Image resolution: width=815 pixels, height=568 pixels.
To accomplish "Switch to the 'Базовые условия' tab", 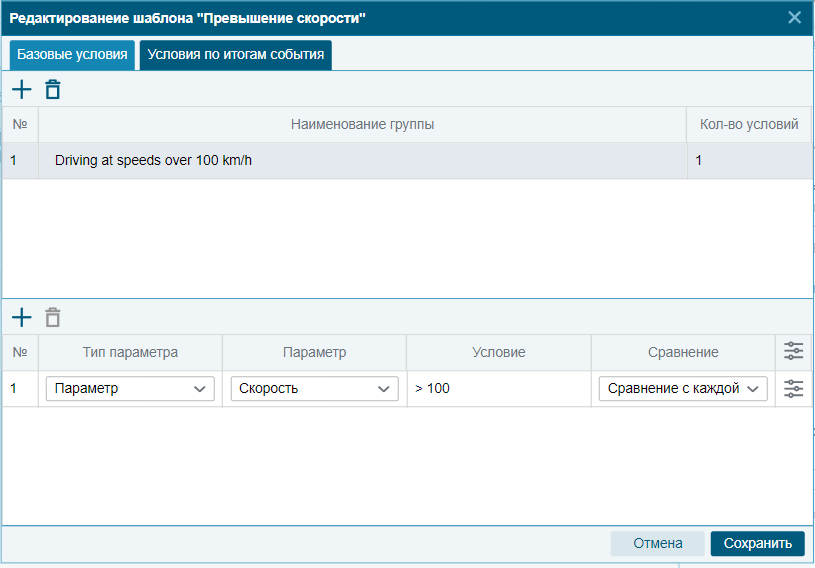I will [x=72, y=55].
